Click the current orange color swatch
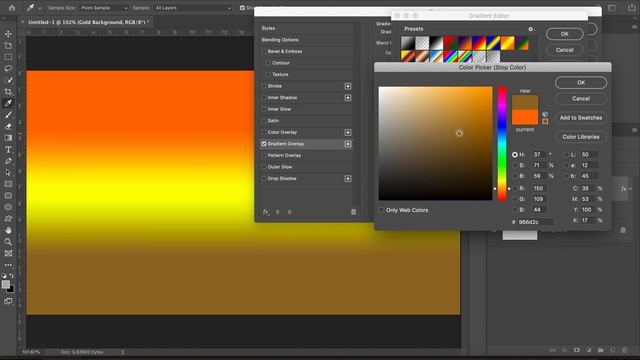Viewport: 640px width, 360px height. pyautogui.click(x=525, y=117)
